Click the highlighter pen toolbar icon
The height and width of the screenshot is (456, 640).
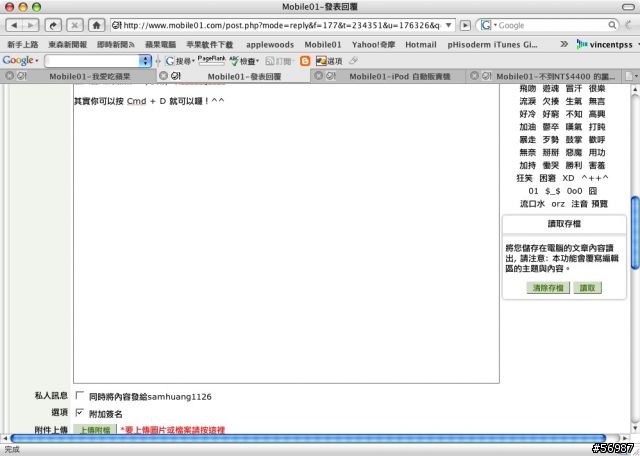pyautogui.click(x=353, y=61)
